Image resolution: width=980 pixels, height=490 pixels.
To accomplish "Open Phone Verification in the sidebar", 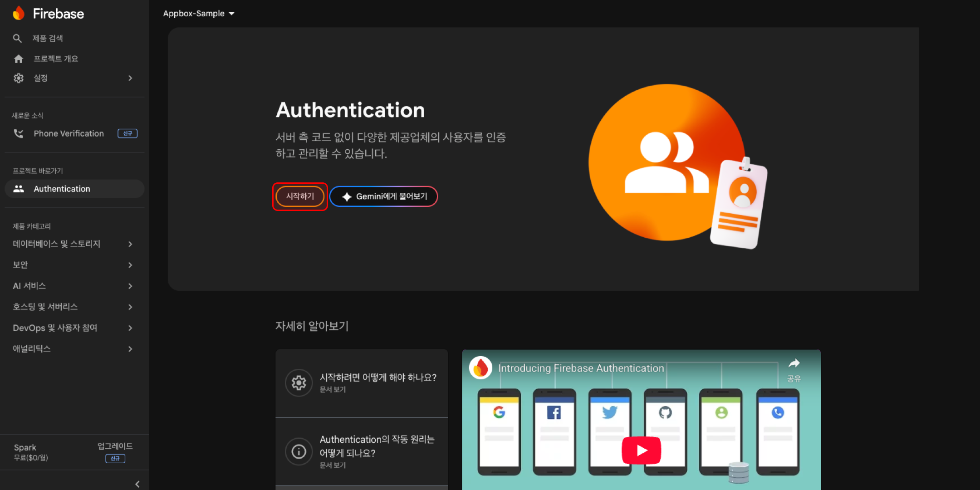I will coord(69,133).
